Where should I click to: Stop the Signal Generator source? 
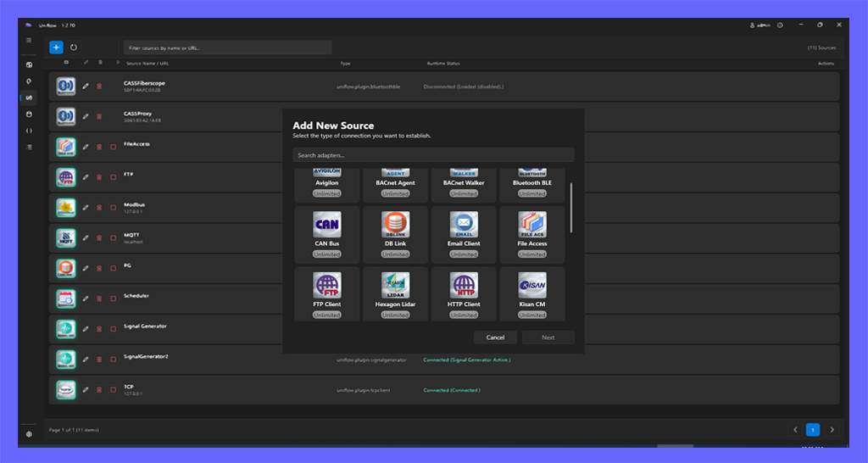point(113,329)
